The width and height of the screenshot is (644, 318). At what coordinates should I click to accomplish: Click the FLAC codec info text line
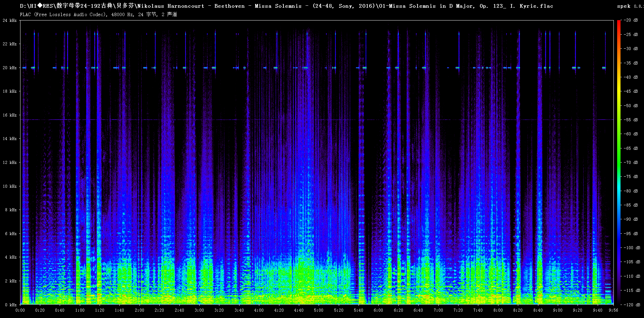point(98,14)
